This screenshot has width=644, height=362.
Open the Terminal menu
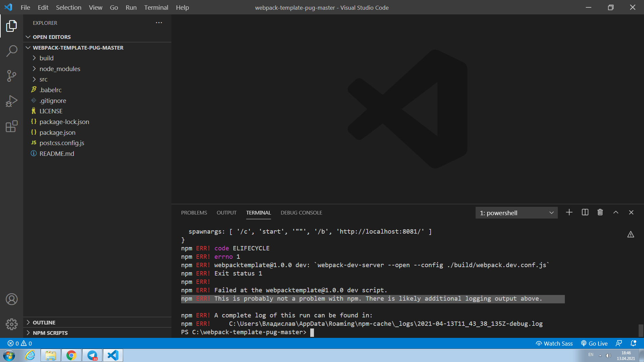click(156, 7)
